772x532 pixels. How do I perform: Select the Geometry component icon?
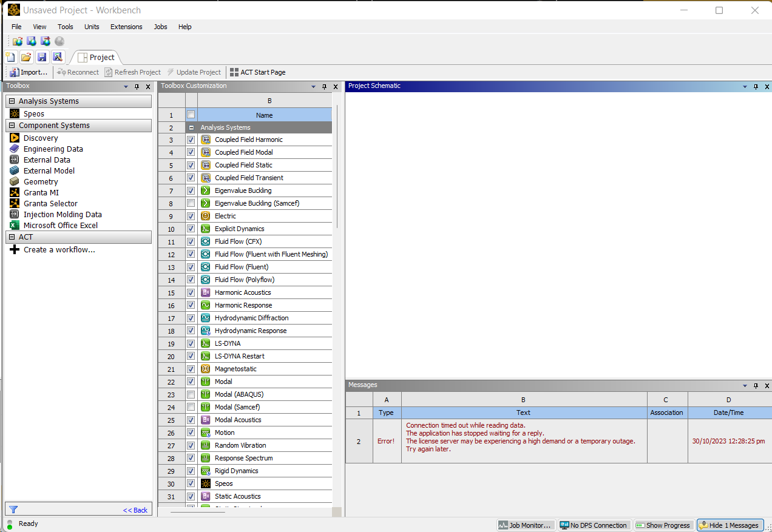tap(15, 181)
